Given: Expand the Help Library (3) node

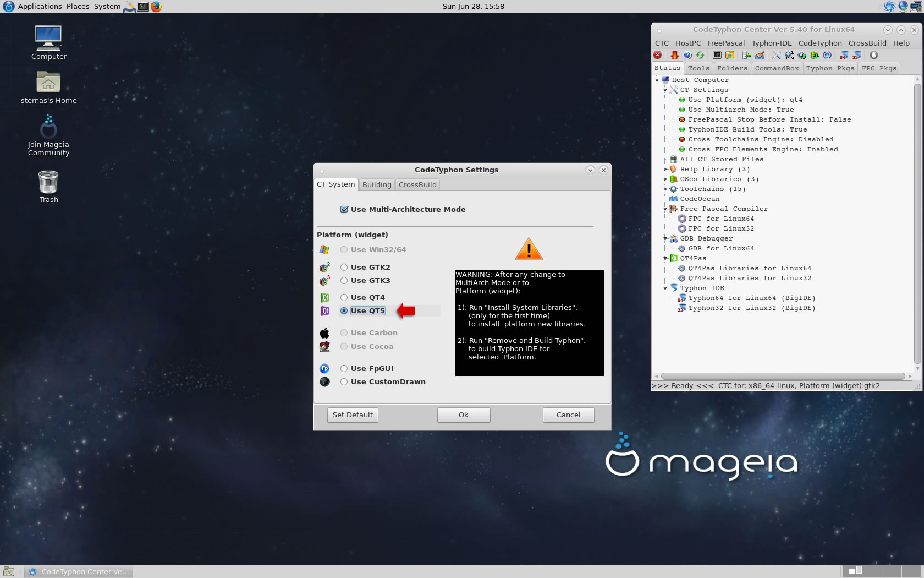Looking at the screenshot, I should coord(665,169).
